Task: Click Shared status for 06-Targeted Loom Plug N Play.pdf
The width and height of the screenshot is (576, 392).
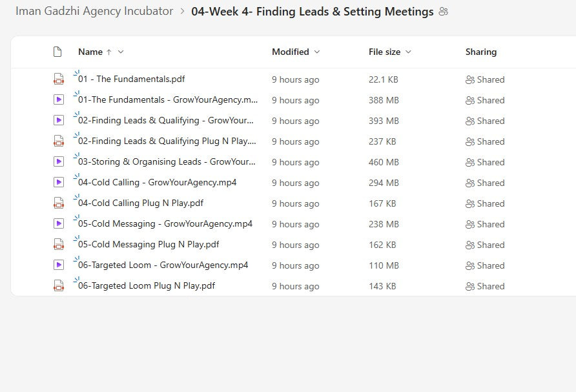Action: coord(485,286)
